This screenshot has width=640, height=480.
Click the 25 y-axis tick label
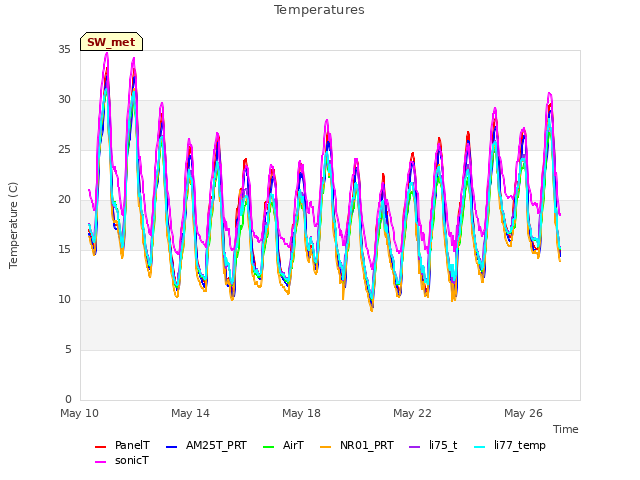64,150
